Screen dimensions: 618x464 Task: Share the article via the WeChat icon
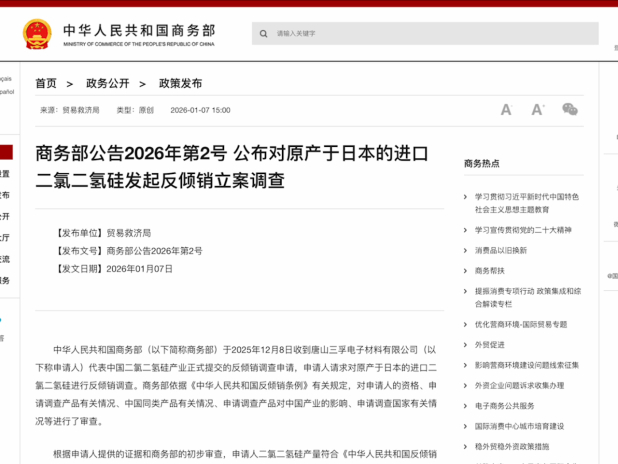(570, 110)
